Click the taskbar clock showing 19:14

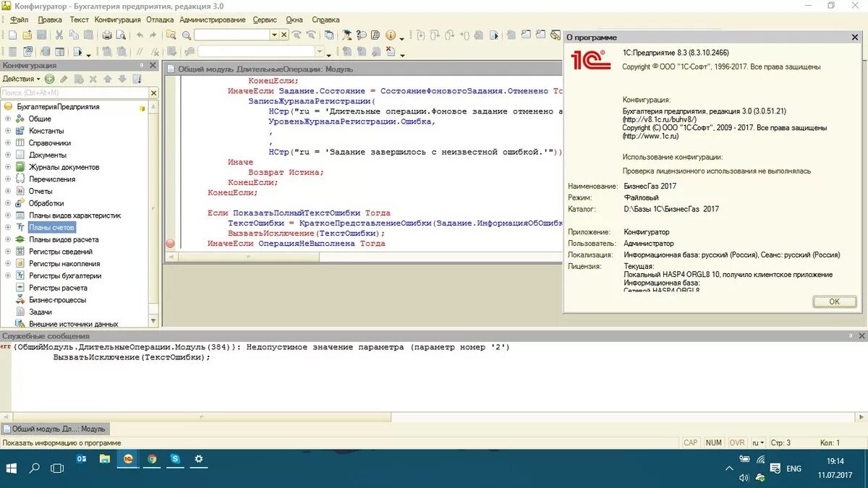pos(835,461)
